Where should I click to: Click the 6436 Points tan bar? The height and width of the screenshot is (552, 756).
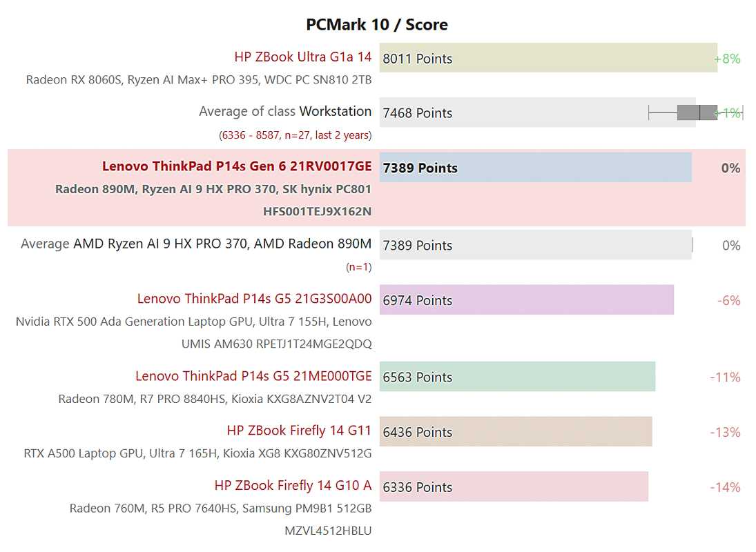(x=516, y=431)
